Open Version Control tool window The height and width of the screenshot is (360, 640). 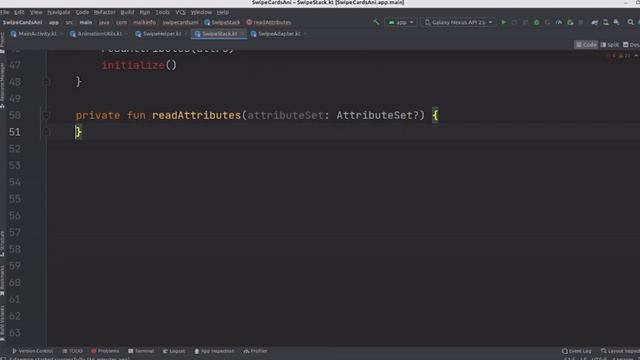tap(33, 351)
